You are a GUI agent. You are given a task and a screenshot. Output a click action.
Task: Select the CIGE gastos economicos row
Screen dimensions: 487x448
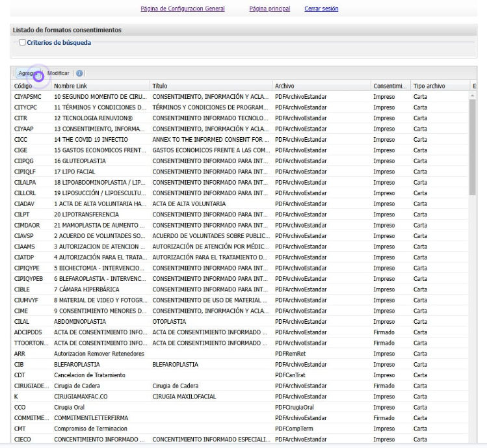pos(98,150)
